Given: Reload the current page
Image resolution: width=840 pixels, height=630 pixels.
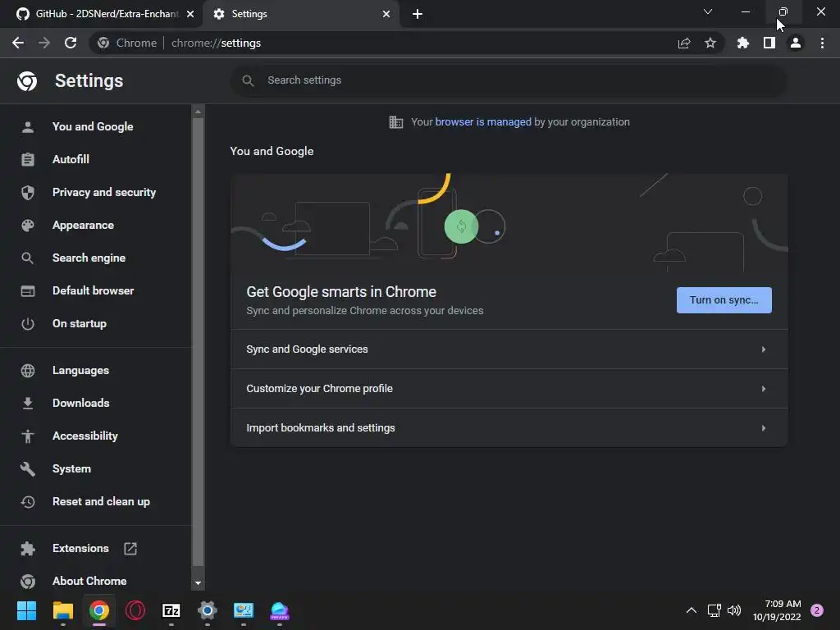Looking at the screenshot, I should tap(71, 43).
